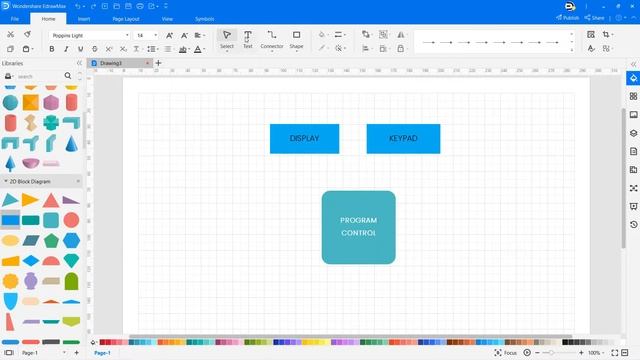The image size is (640, 360).
Task: Pick the green pentagon shape in the library
Action: click(51, 241)
